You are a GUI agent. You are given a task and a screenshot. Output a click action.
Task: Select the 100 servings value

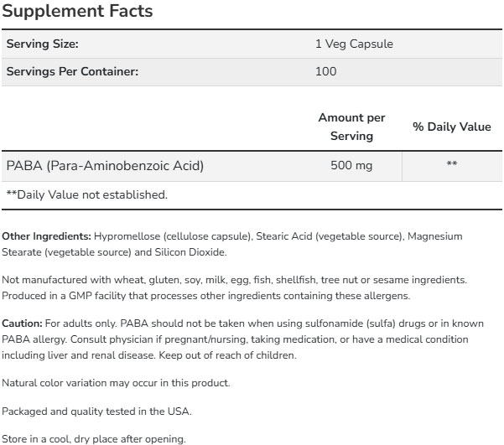click(x=325, y=71)
